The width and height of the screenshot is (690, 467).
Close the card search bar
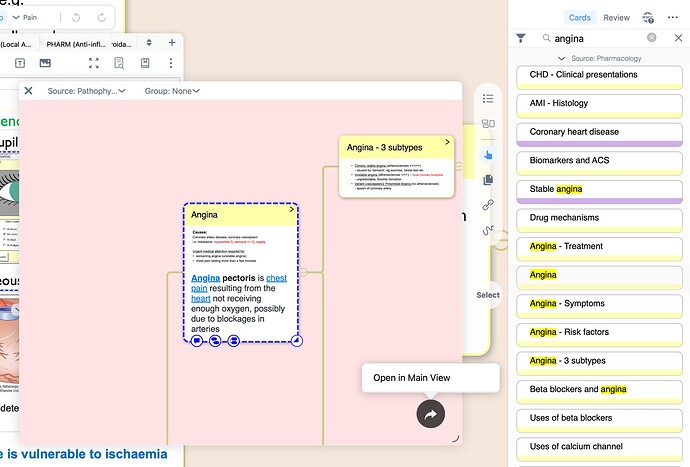678,38
